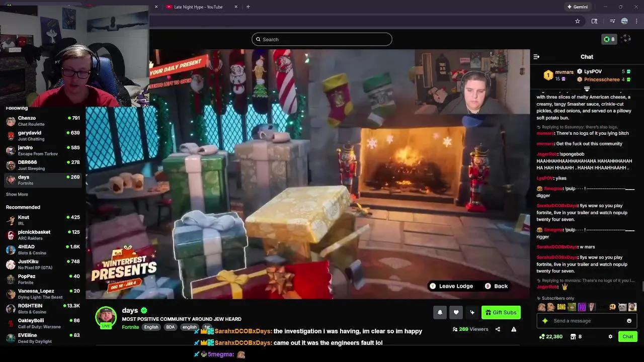Click the green sparkle in message box
644x362 pixels.
pos(544,321)
